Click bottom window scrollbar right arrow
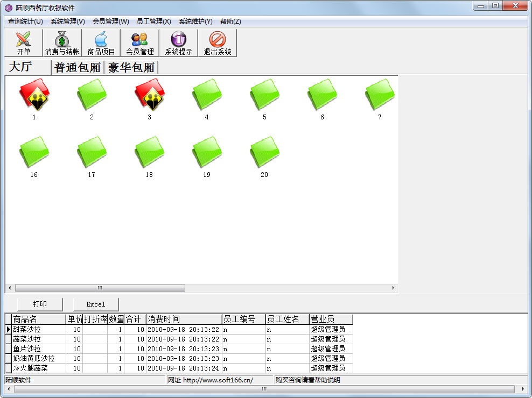Screen dimensions: 532x398 tap(523, 389)
